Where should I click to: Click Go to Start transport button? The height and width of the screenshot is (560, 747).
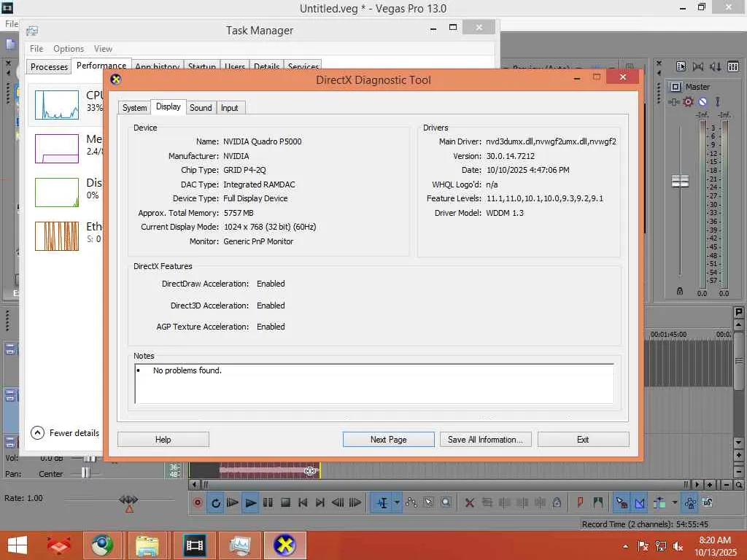[303, 502]
